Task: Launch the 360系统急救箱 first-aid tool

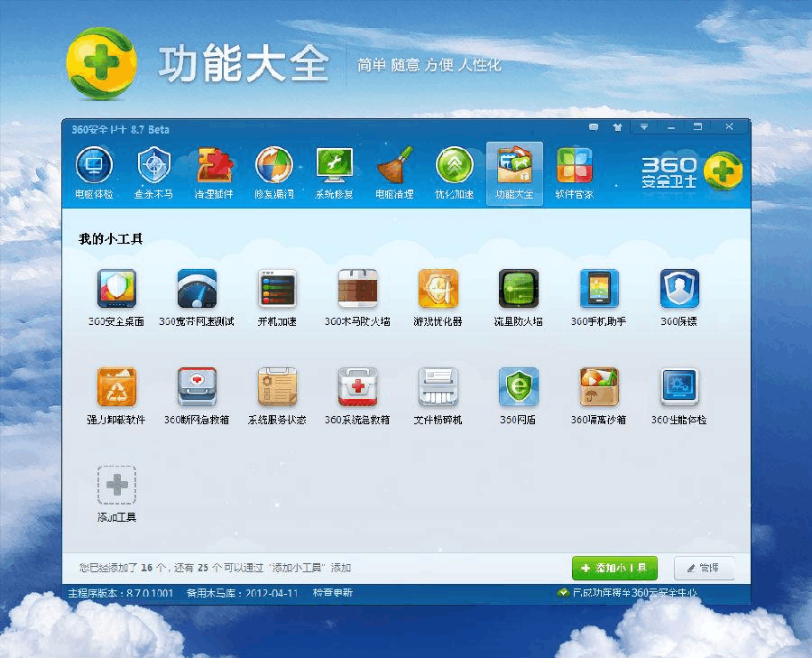Action: click(357, 396)
